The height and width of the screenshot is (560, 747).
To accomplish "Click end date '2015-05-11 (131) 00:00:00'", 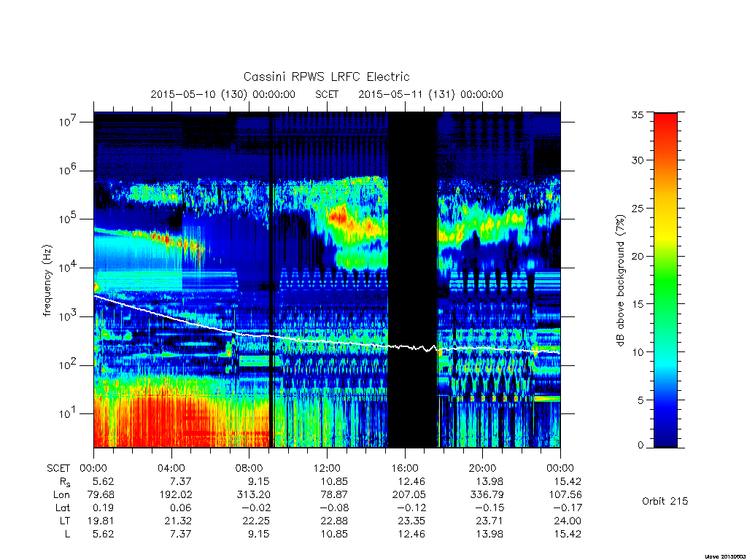I will 430,94.
